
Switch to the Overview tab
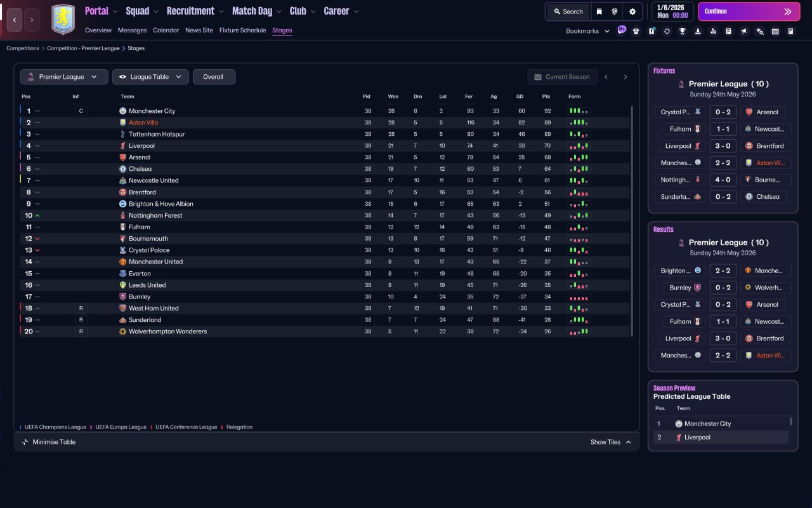point(98,30)
